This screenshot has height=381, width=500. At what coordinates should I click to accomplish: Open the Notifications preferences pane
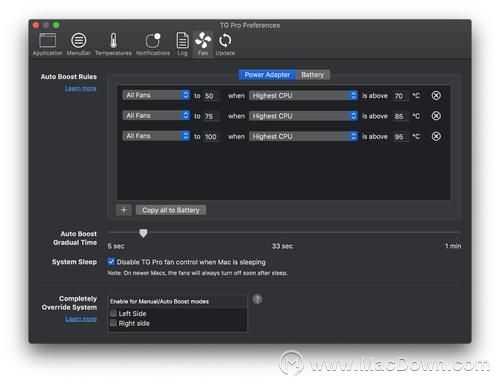tap(153, 44)
